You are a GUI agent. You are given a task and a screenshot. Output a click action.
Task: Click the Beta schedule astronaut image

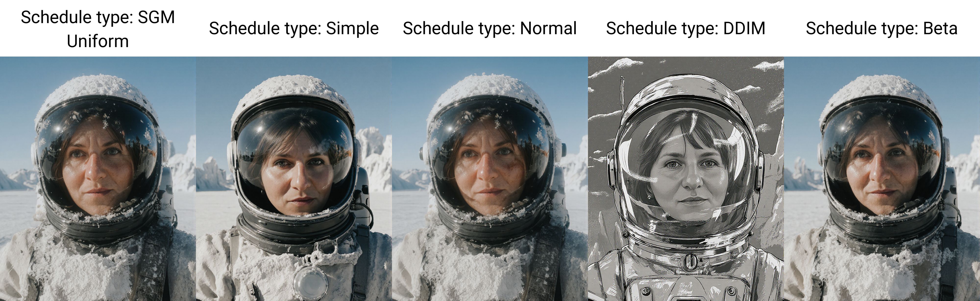[882, 179]
